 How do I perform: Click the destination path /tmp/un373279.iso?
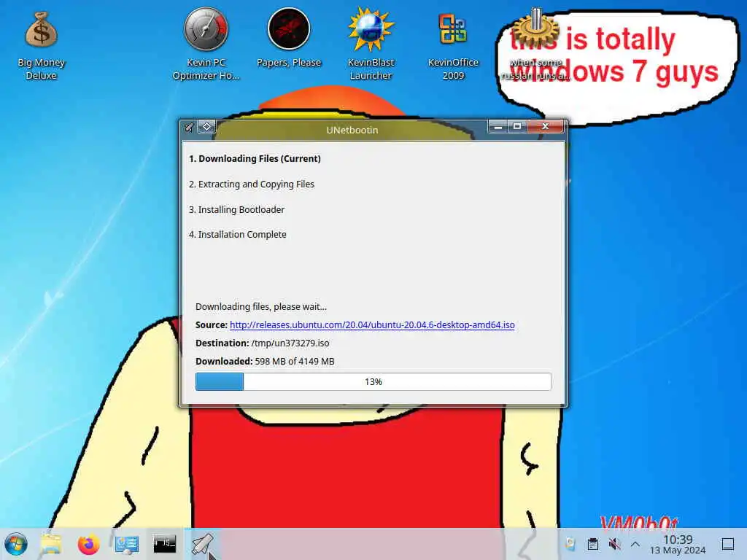(290, 343)
